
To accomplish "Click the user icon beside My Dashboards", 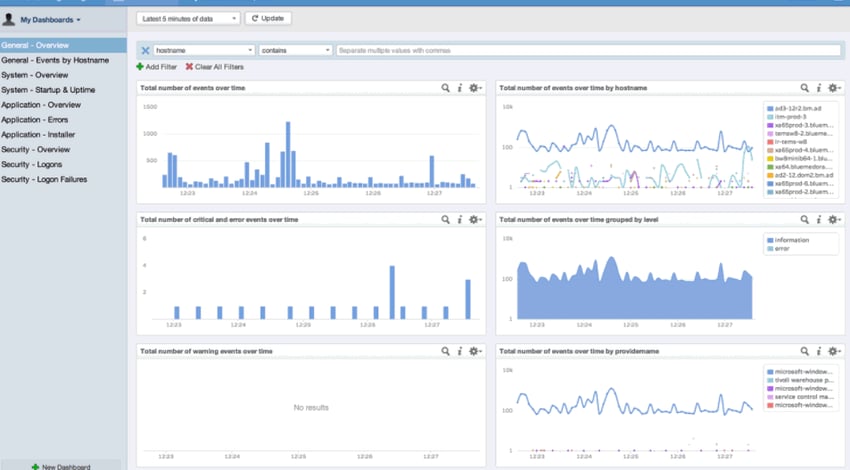I will tap(9, 19).
